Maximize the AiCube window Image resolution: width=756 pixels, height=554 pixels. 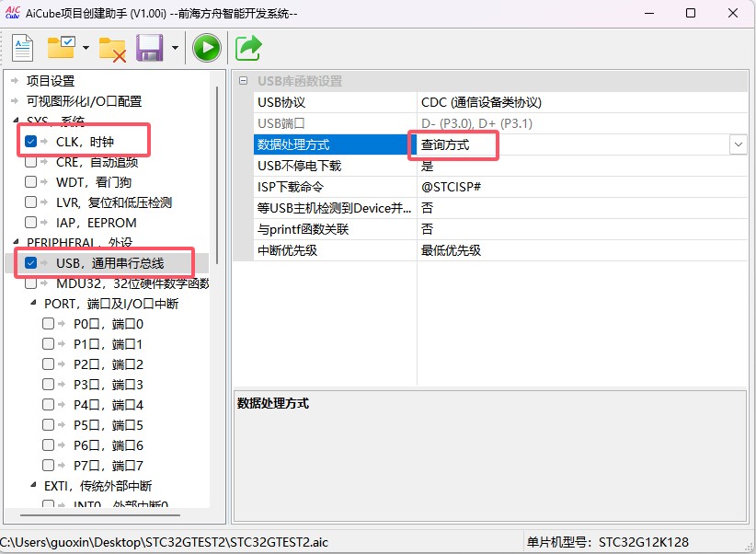pyautogui.click(x=691, y=13)
